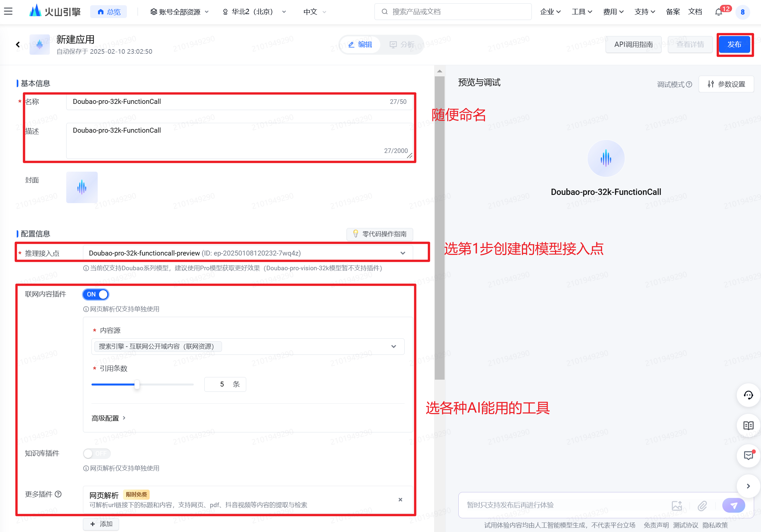Click the attachment paperclip icon
This screenshot has width=761, height=532.
(702, 505)
